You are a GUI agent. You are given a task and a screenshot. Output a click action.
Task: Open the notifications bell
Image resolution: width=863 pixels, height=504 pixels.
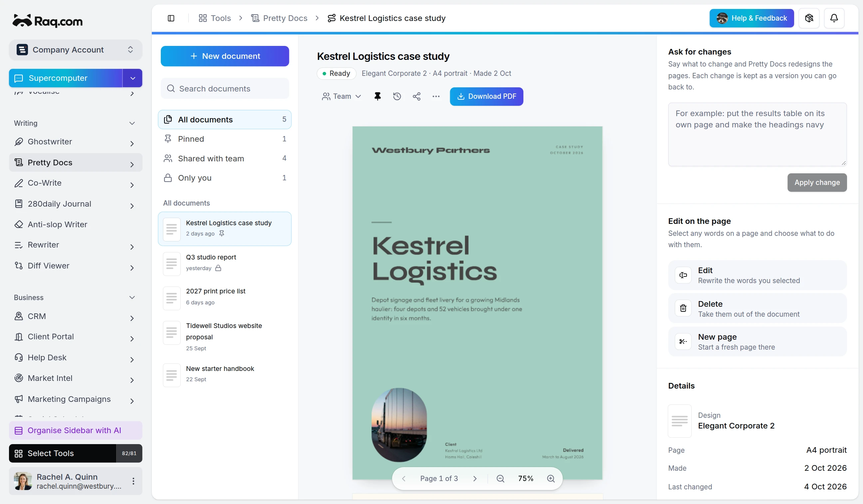click(834, 18)
